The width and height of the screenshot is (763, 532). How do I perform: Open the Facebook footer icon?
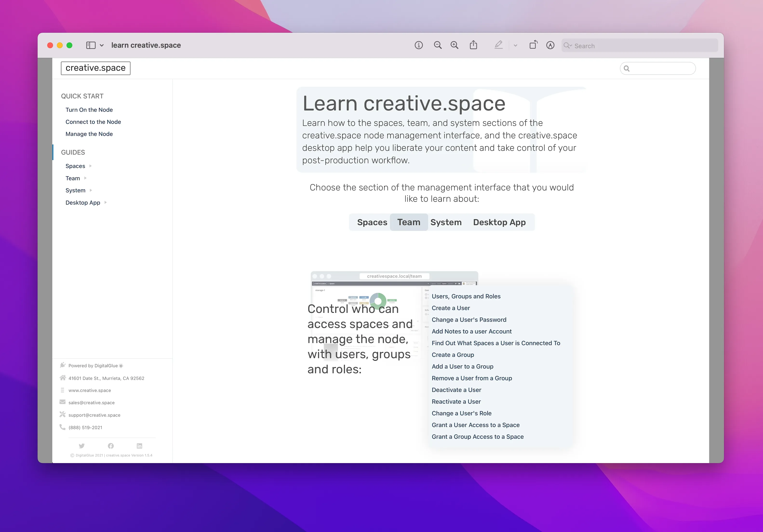click(111, 446)
